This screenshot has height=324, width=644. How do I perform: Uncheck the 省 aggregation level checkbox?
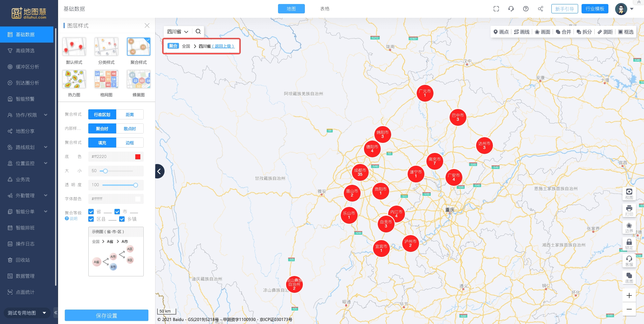pyautogui.click(x=91, y=212)
